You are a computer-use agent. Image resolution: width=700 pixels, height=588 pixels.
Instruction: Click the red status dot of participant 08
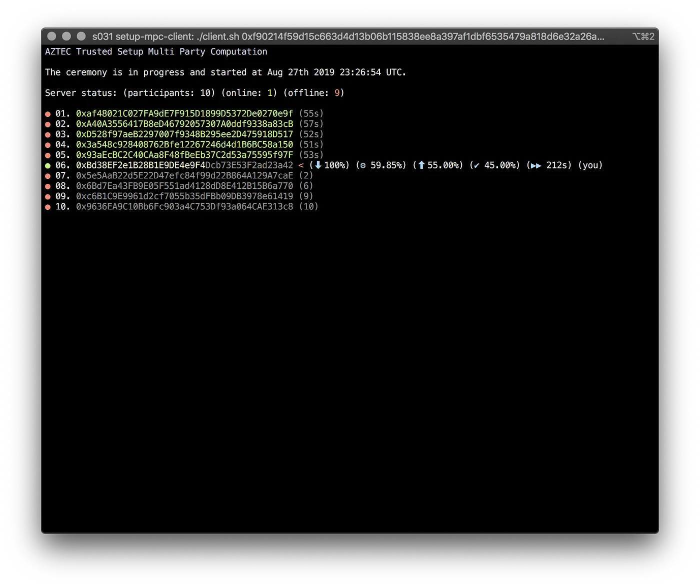(48, 186)
